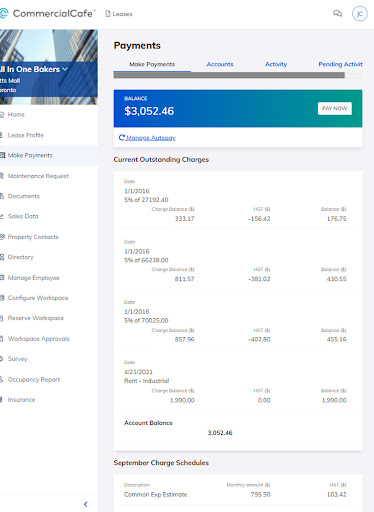Click the $3,052.46 balance amount

(x=149, y=111)
